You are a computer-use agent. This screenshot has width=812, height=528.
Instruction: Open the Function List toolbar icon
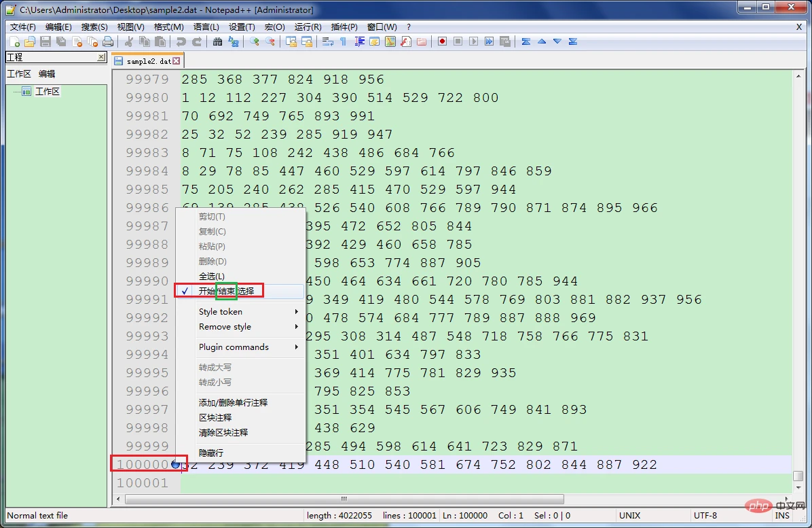[406, 41]
